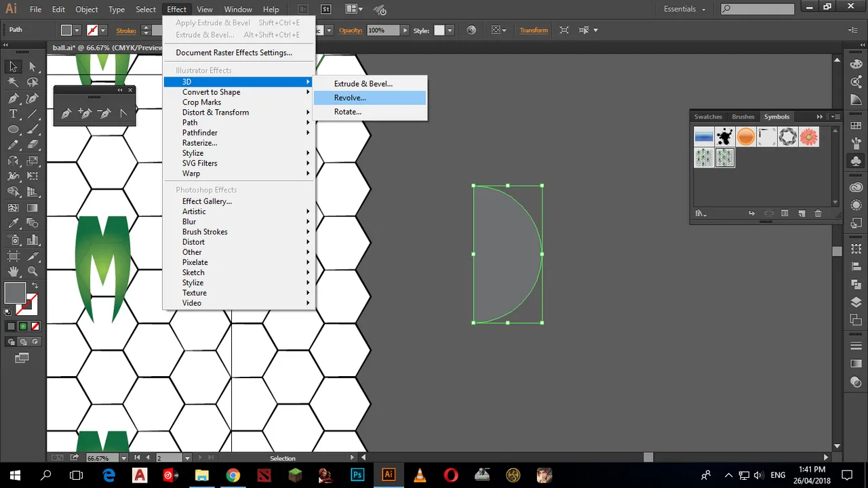Choose Rotate from 3D submenu
The image size is (868, 488).
pyautogui.click(x=370, y=112)
